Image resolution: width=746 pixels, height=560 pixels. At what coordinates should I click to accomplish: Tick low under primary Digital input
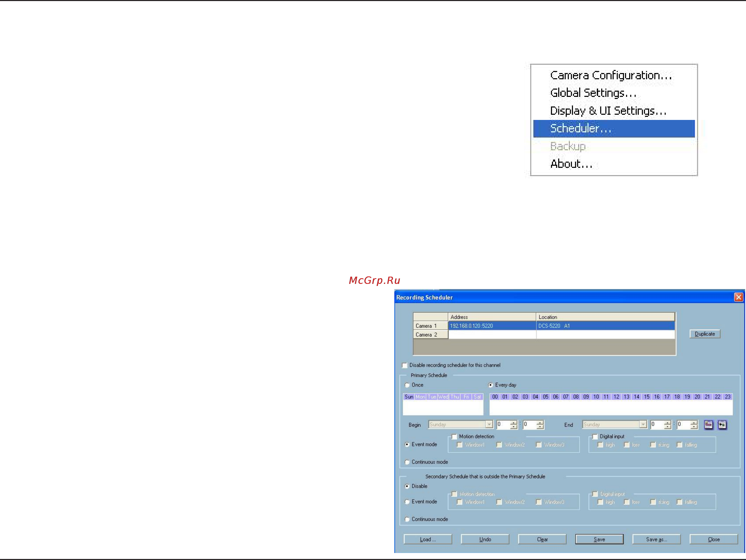click(x=627, y=445)
